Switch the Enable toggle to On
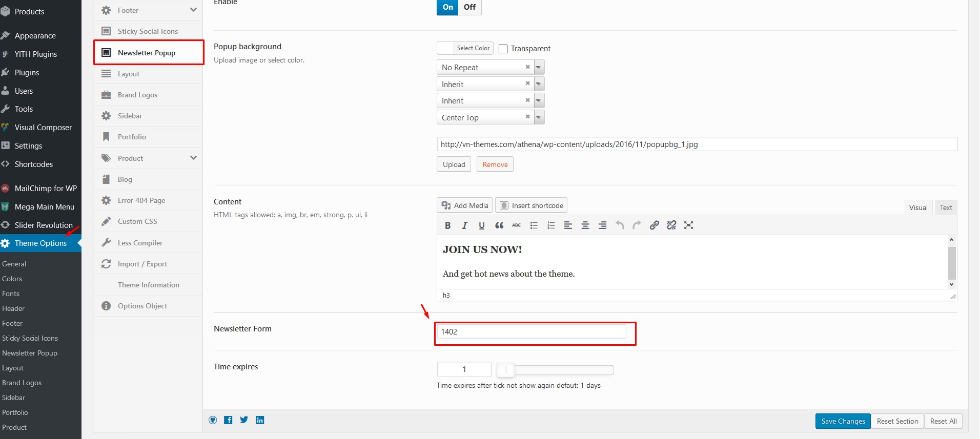 click(447, 7)
